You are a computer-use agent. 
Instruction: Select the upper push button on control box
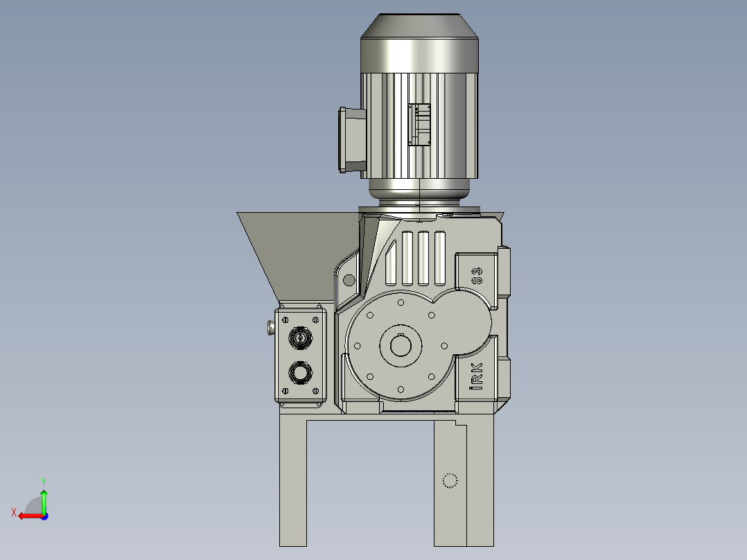click(301, 338)
